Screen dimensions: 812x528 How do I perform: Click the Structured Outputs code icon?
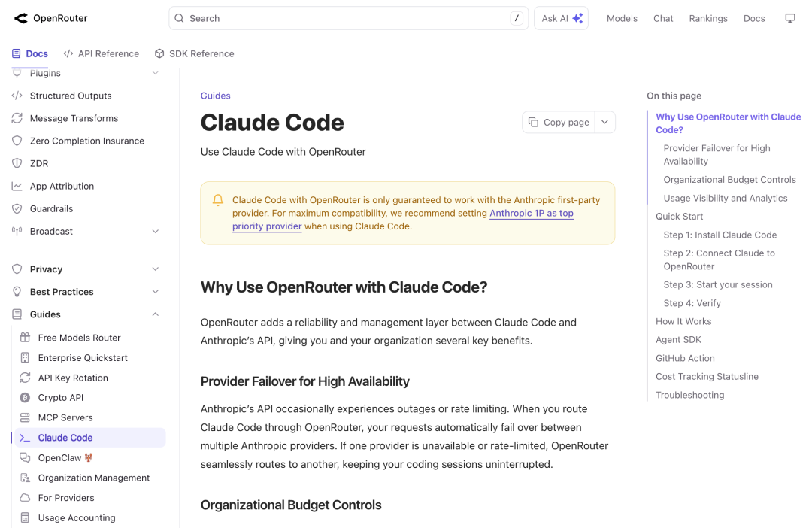(17, 96)
